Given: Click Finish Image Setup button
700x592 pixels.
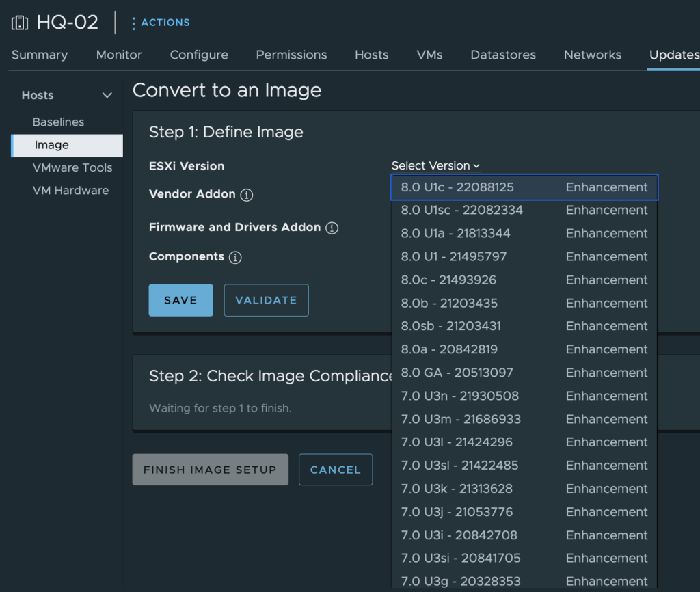Looking at the screenshot, I should (211, 470).
